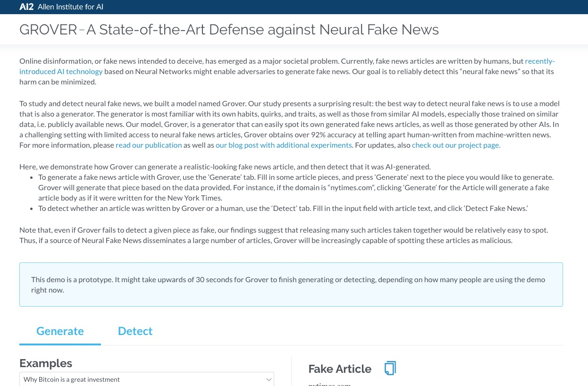This screenshot has height=386, width=588.
Task: Click the Examples heading
Action: click(46, 363)
